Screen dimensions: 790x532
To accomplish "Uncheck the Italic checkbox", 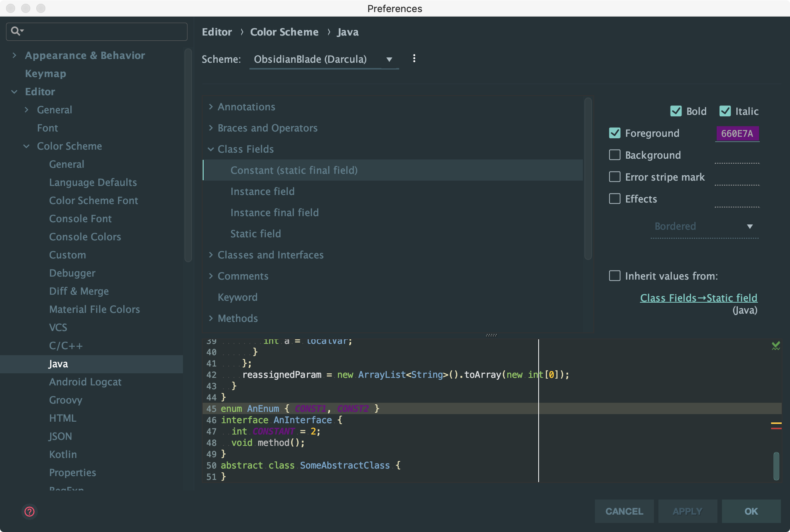I will coord(725,111).
